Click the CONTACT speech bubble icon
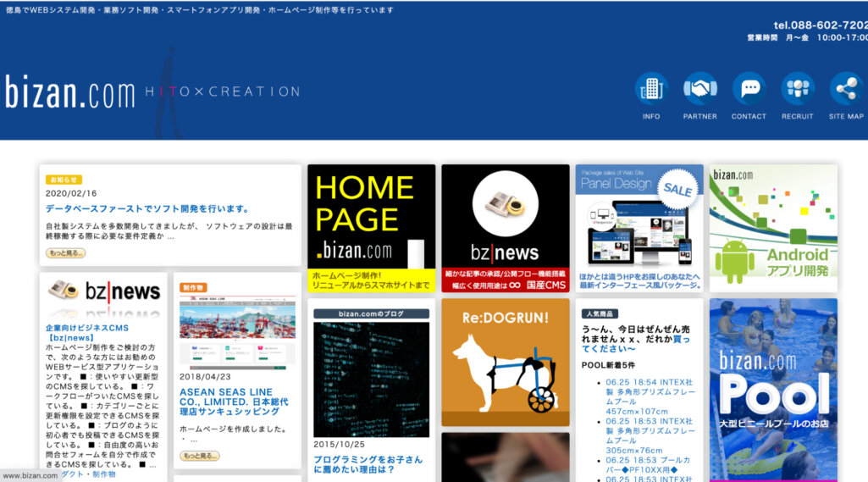Image resolution: width=868 pixels, height=482 pixels. pos(749,89)
